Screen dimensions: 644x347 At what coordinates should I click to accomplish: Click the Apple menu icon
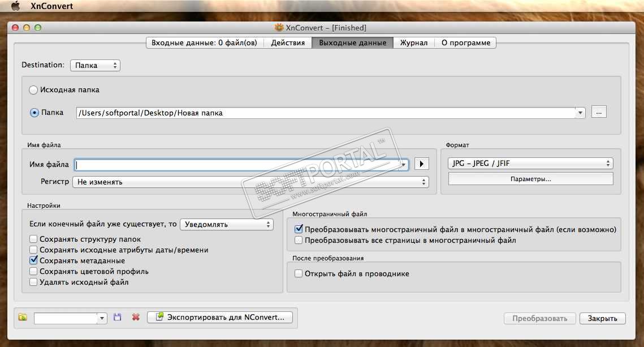point(15,6)
